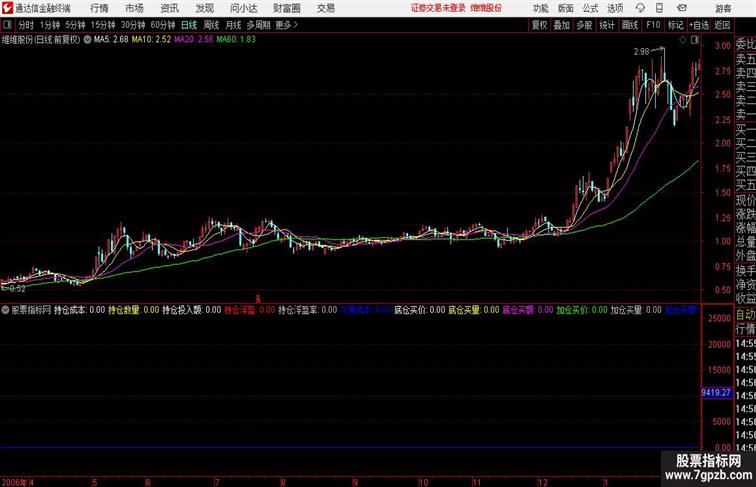
Task: Open the mobile phone icon in title bar
Action: coord(659,8)
